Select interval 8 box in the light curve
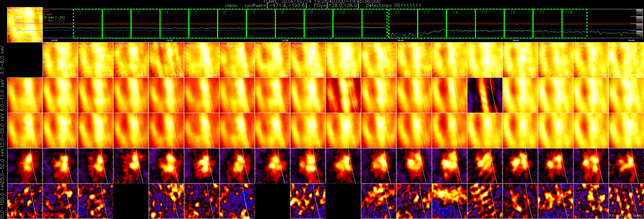644x219 pixels. coord(290,24)
